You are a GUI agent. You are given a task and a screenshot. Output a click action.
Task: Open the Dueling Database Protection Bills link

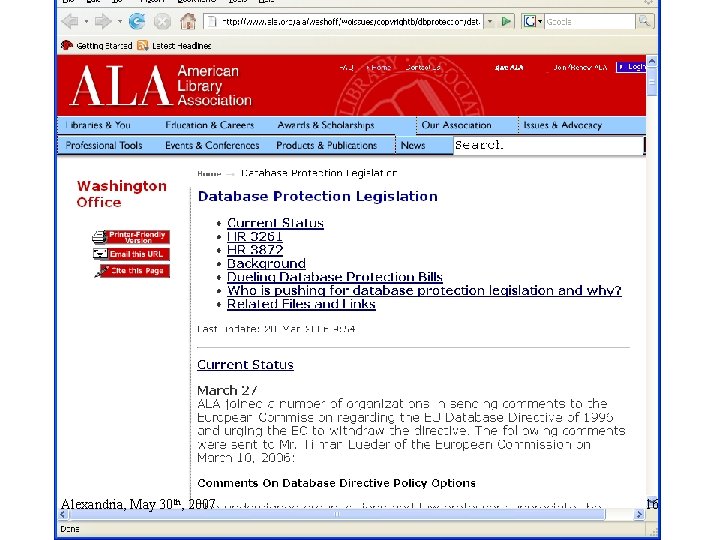[x=335, y=277]
